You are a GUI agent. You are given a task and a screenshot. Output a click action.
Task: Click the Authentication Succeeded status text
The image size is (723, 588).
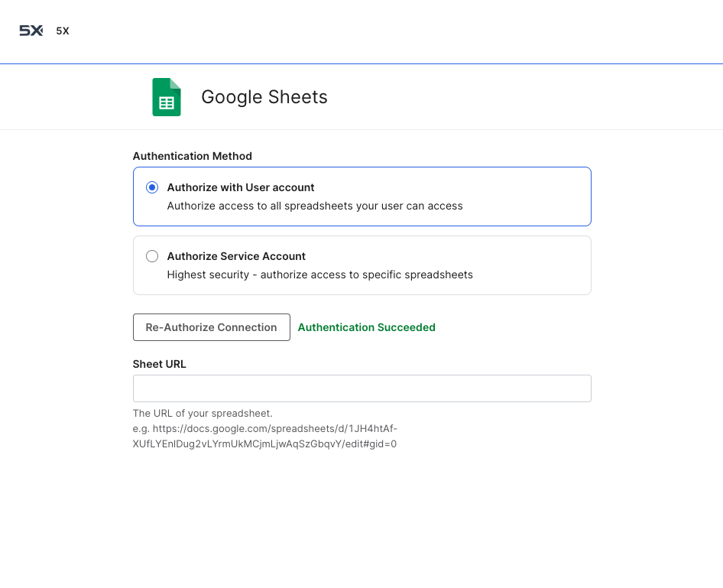tap(367, 327)
